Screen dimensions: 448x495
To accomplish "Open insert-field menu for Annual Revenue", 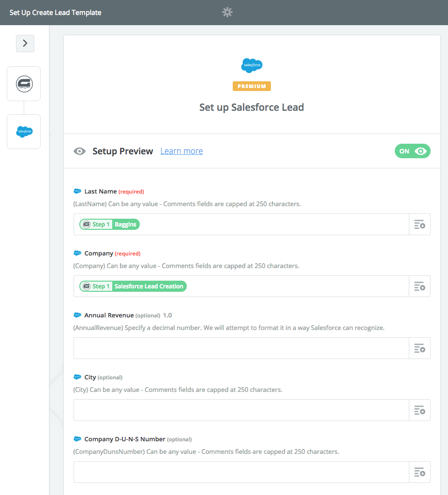I will pos(419,348).
